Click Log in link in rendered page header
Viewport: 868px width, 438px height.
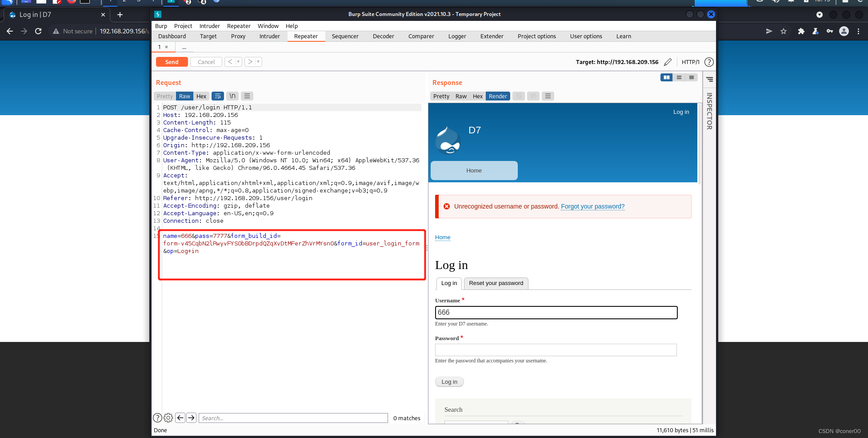click(x=681, y=112)
